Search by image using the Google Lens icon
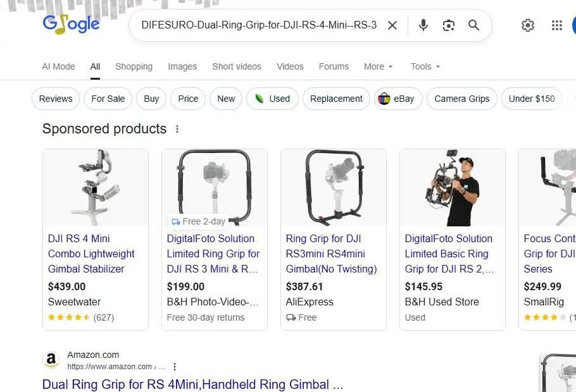Screen dimensions: 576x392 coord(448,25)
